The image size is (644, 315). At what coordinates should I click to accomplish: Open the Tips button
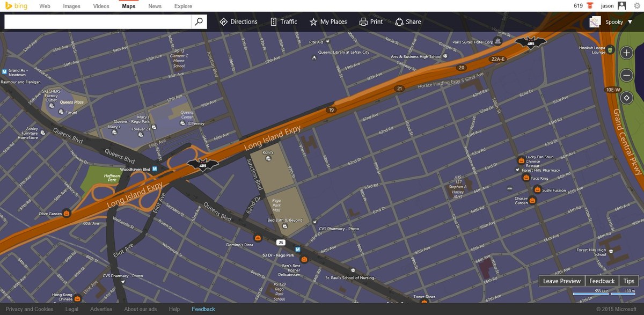(x=630, y=281)
